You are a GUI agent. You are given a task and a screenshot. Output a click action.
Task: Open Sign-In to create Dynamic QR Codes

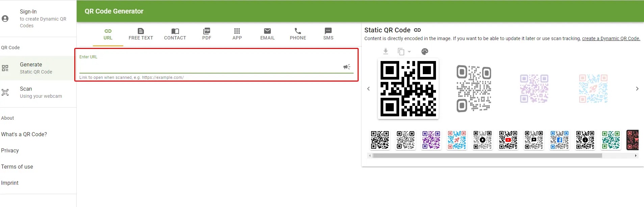[x=38, y=19]
